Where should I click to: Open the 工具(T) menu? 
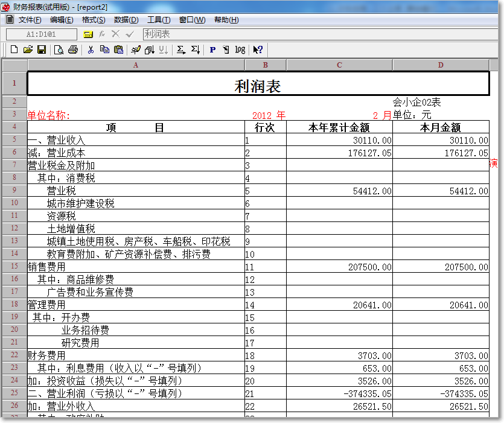[x=157, y=19]
